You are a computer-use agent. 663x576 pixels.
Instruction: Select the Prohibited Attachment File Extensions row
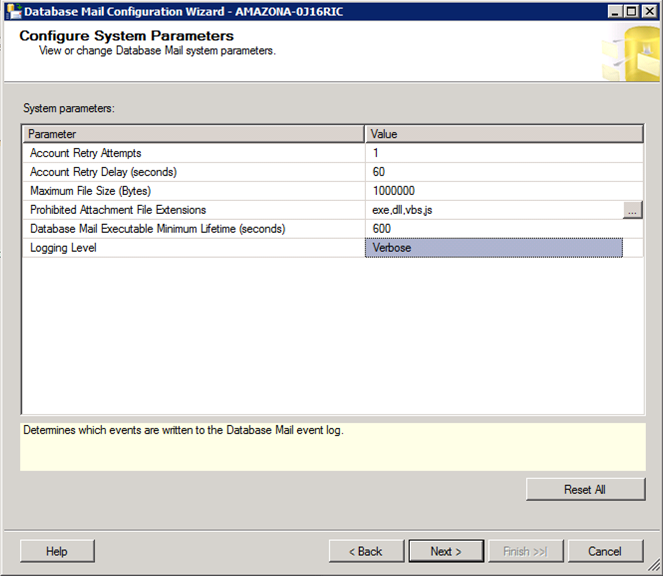(194, 210)
